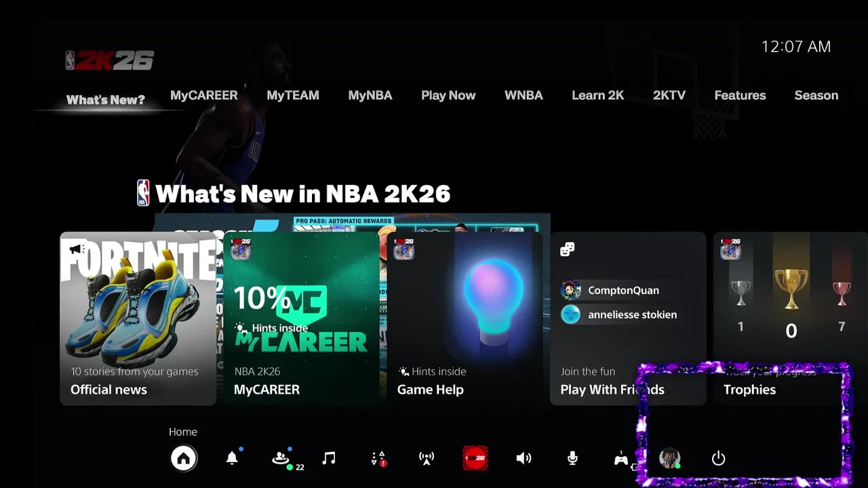Open Official news Fortnite card
The width and height of the screenshot is (868, 488).
(x=138, y=319)
